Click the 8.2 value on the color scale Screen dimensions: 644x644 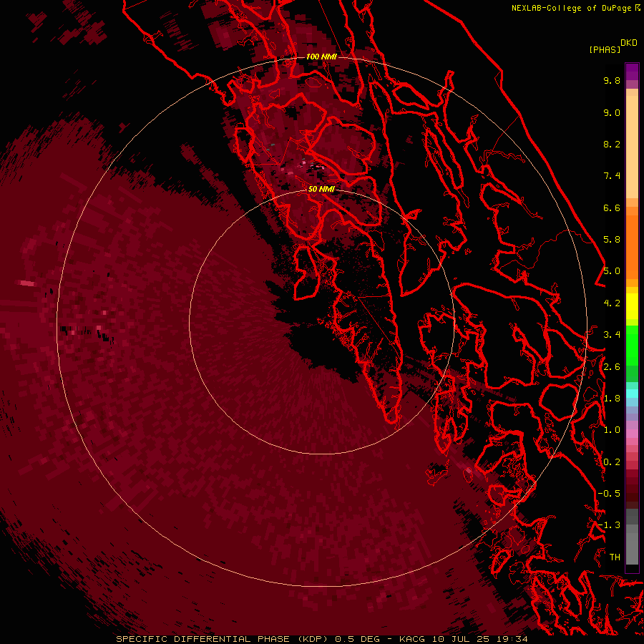[612, 144]
